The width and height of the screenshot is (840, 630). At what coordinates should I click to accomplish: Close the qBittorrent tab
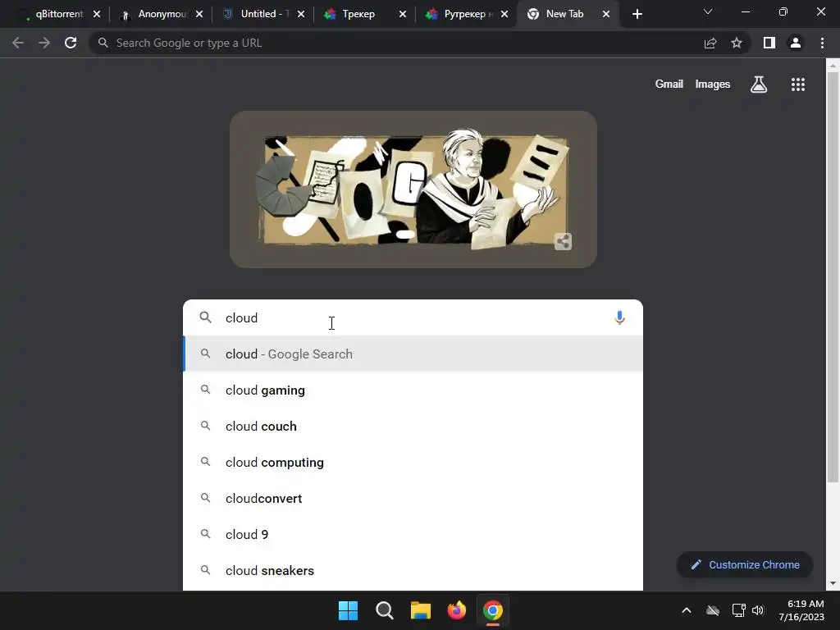pos(97,14)
